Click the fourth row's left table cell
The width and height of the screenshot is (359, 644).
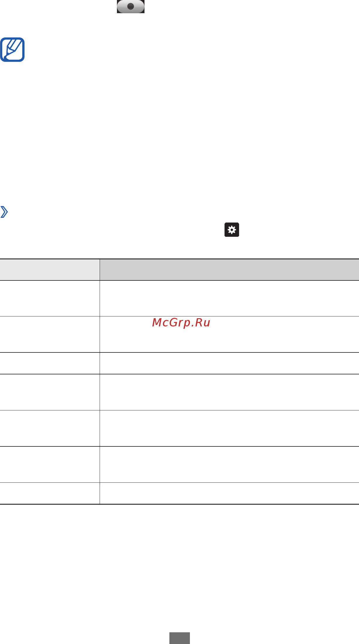50,392
